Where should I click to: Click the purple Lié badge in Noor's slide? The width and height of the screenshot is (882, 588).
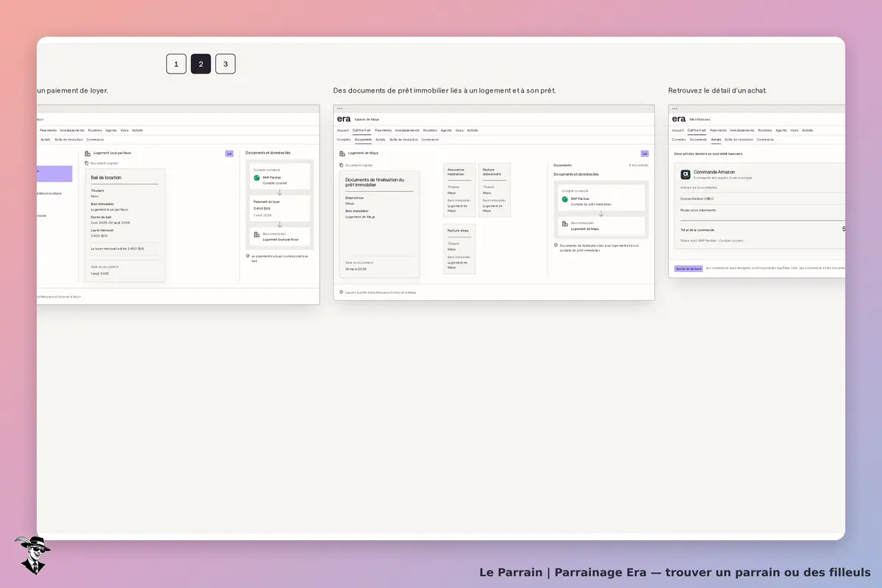pos(229,154)
